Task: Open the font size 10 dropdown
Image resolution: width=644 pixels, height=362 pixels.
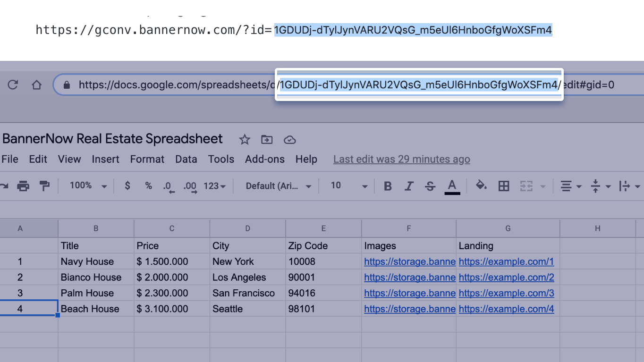Action: coord(349,186)
